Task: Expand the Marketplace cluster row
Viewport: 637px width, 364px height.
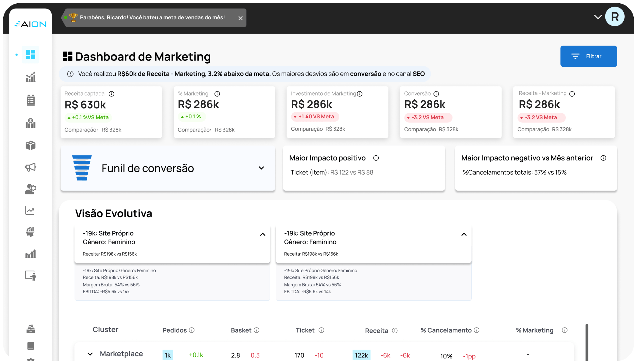Action: [90, 354]
